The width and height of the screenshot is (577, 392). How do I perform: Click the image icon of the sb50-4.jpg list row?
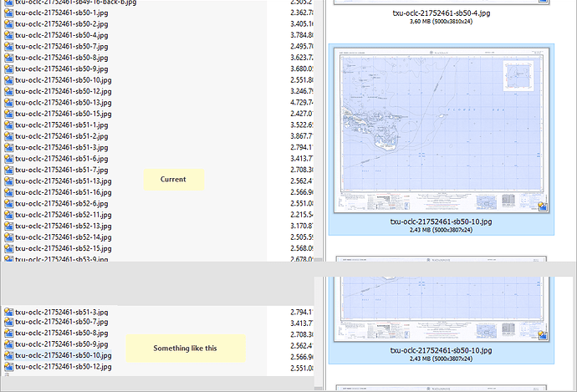click(x=9, y=35)
